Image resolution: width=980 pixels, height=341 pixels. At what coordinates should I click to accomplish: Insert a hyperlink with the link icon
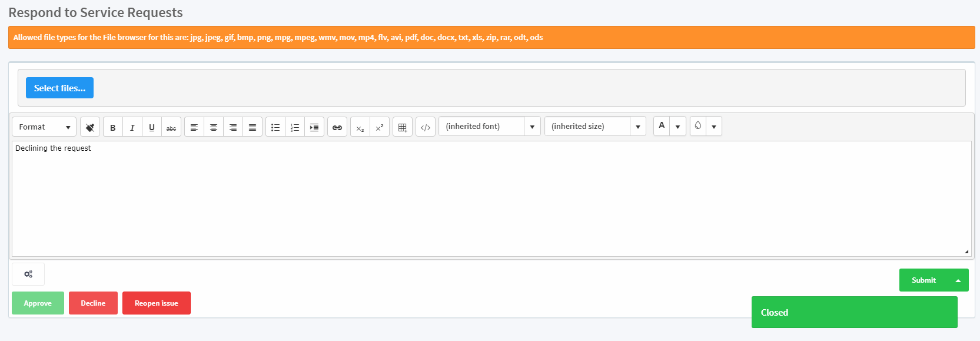(337, 127)
